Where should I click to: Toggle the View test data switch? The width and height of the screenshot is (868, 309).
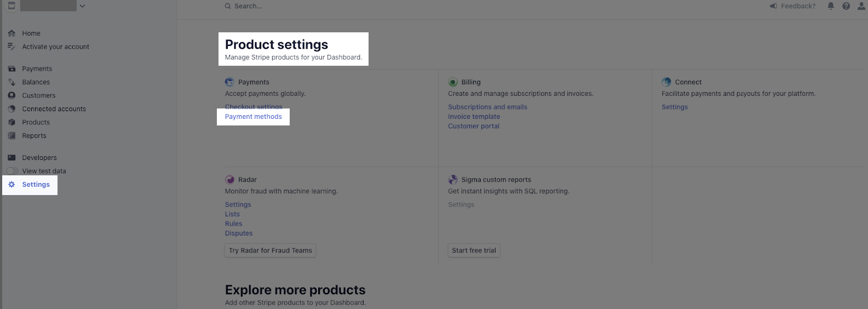click(12, 171)
